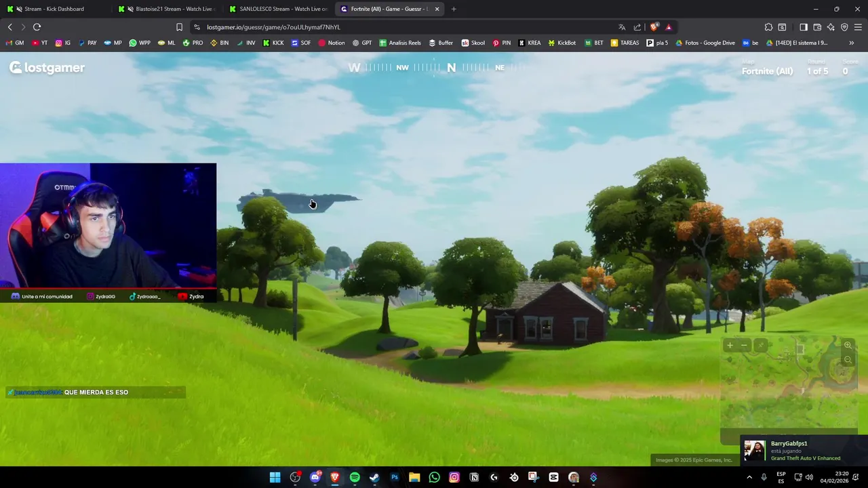Open the extensions puzzle icon

(768, 27)
